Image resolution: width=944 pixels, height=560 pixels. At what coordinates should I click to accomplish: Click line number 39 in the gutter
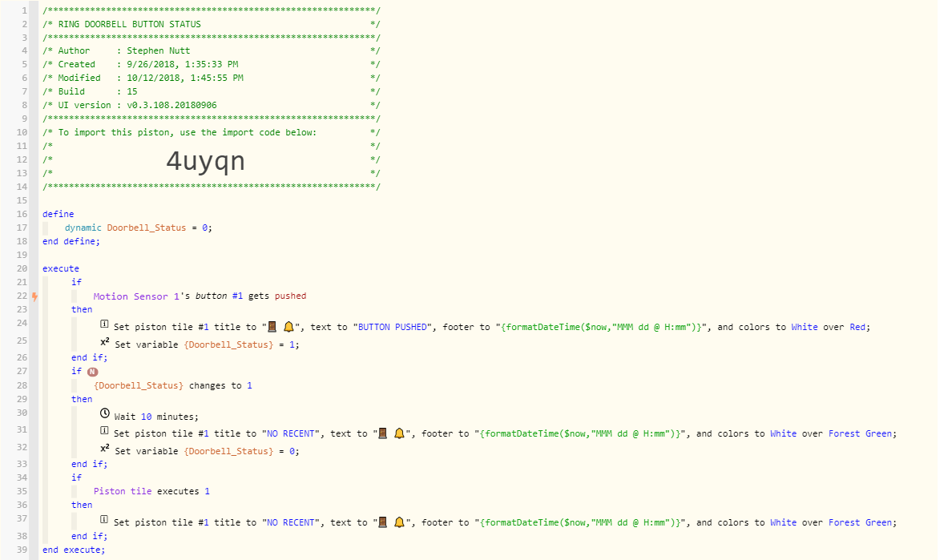coord(22,549)
